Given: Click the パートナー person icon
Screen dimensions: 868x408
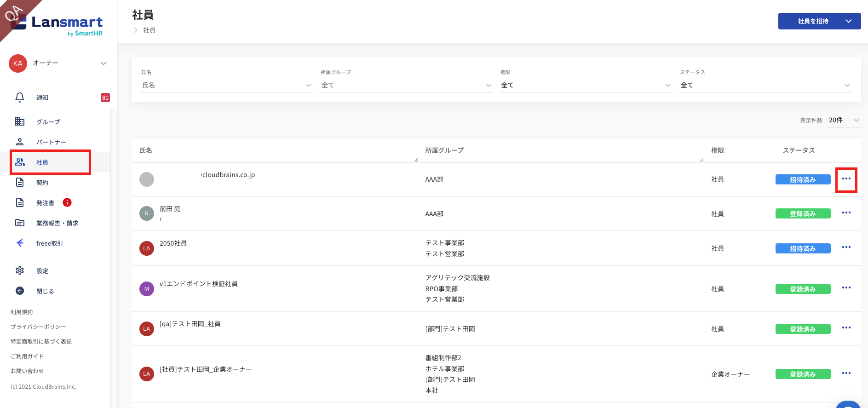Looking at the screenshot, I should [20, 142].
